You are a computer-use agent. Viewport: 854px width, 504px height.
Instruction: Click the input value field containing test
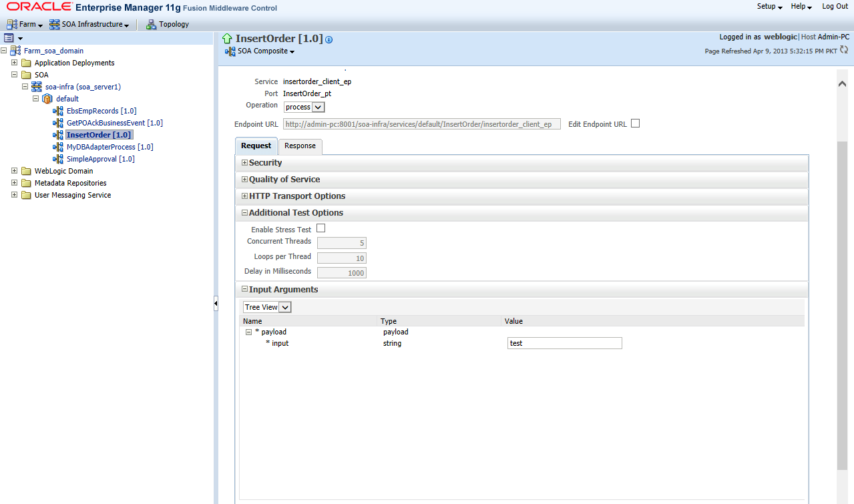pyautogui.click(x=564, y=343)
